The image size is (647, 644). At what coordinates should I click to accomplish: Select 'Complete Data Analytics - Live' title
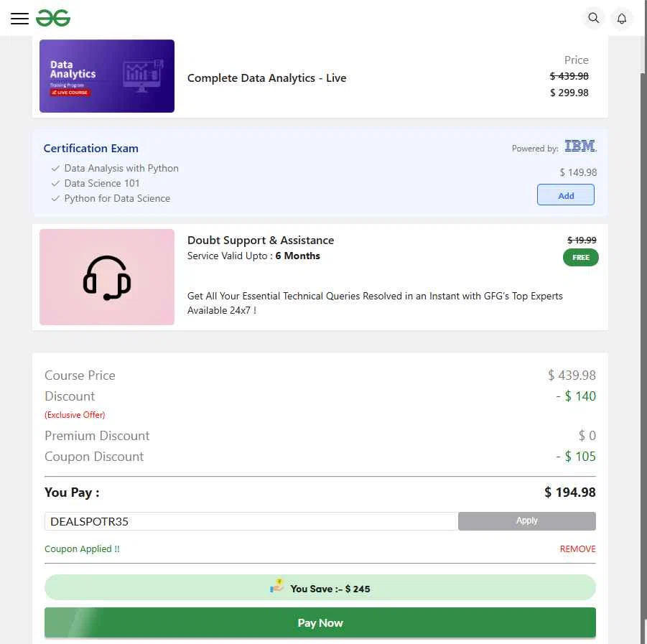[x=266, y=78]
